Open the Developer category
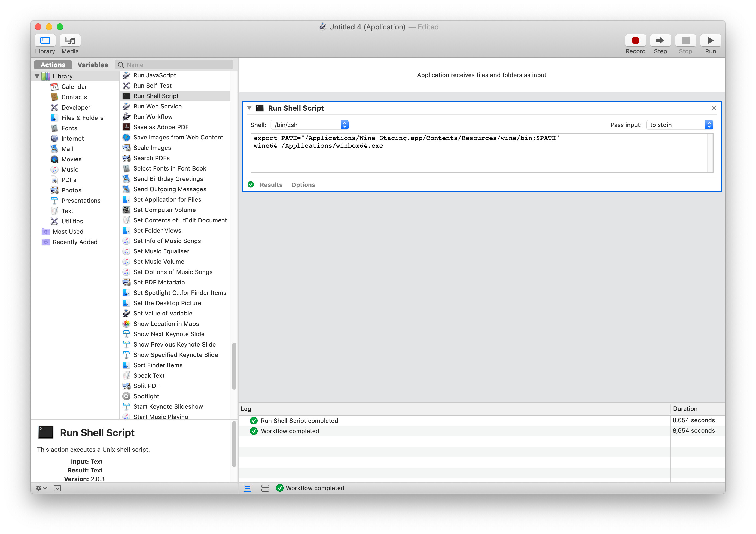 [76, 107]
